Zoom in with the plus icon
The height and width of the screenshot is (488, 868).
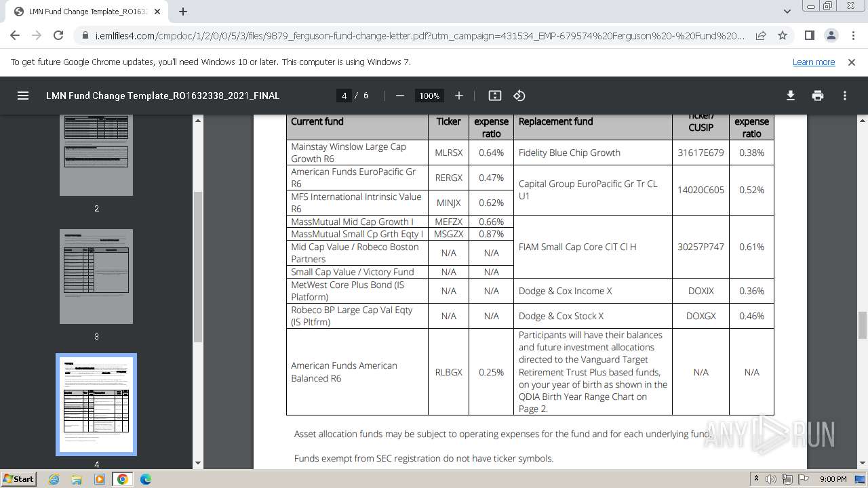pyautogui.click(x=459, y=96)
